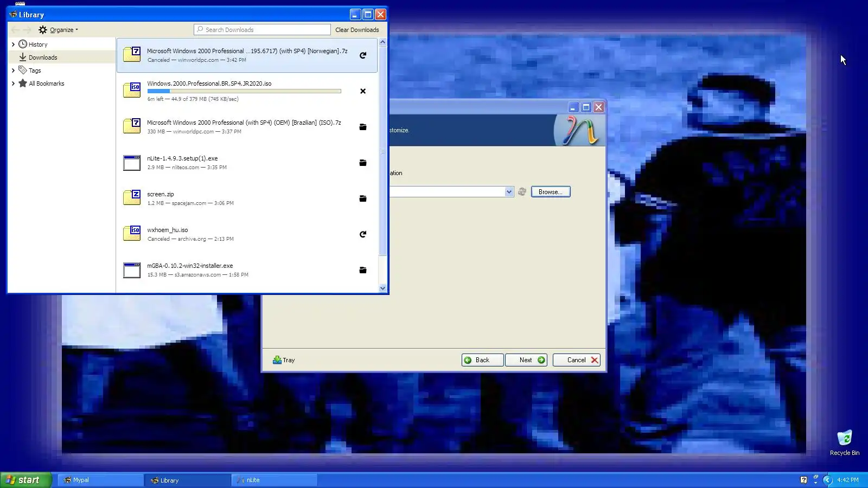Image resolution: width=868 pixels, height=488 pixels.
Task: Click the 7z file icon of Norwegian download
Action: coord(132,54)
